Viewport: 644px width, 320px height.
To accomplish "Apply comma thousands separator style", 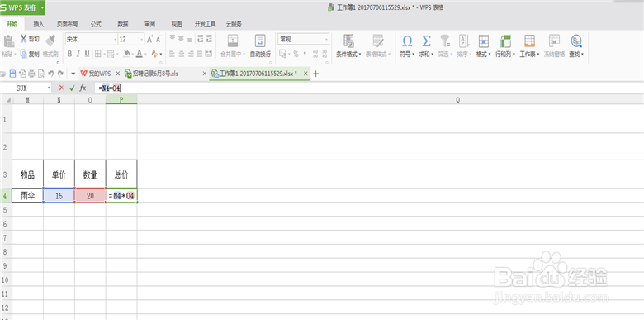I will pos(305,54).
